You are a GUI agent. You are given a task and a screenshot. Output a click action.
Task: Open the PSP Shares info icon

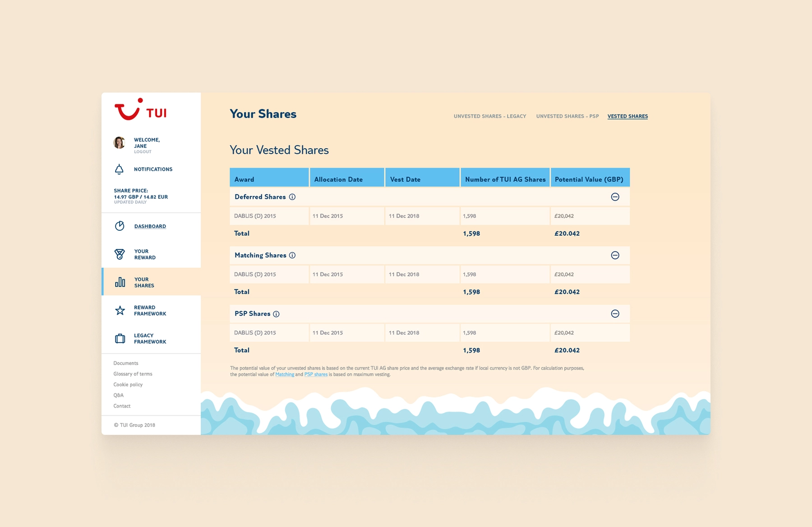(x=277, y=314)
